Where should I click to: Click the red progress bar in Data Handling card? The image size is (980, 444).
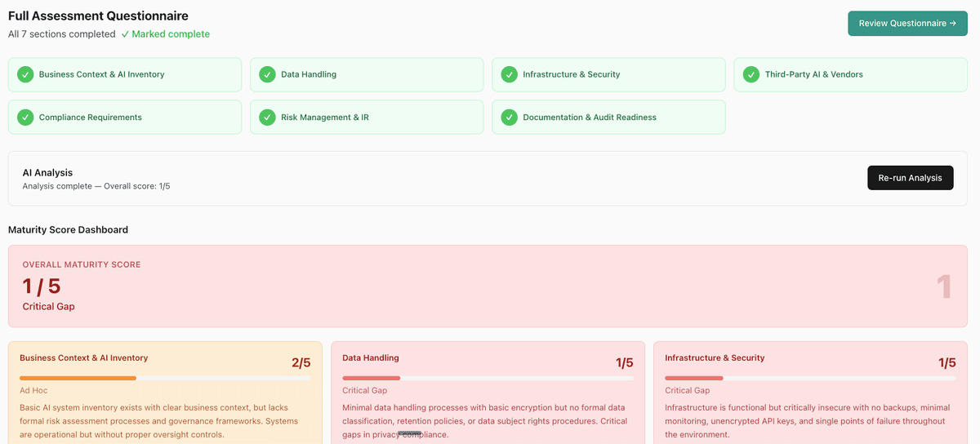pos(488,378)
